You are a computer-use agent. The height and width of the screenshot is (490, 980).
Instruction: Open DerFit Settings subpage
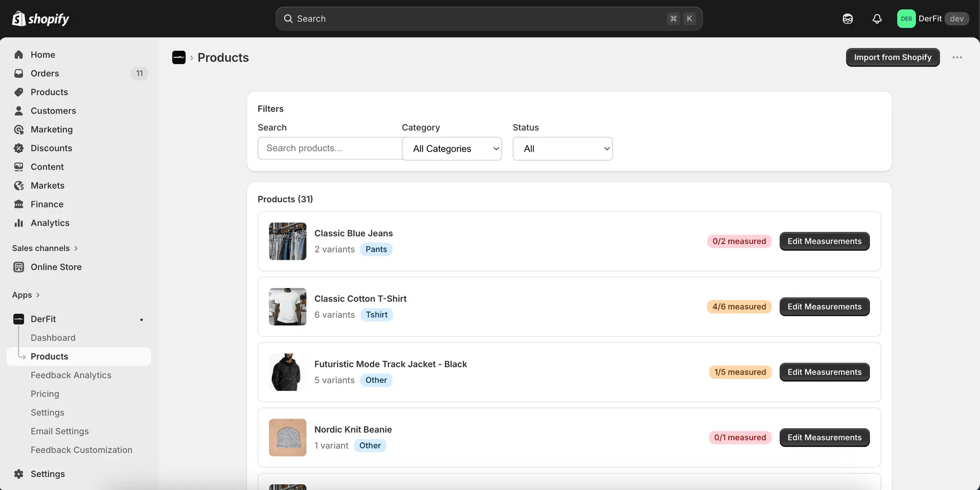[x=47, y=412]
